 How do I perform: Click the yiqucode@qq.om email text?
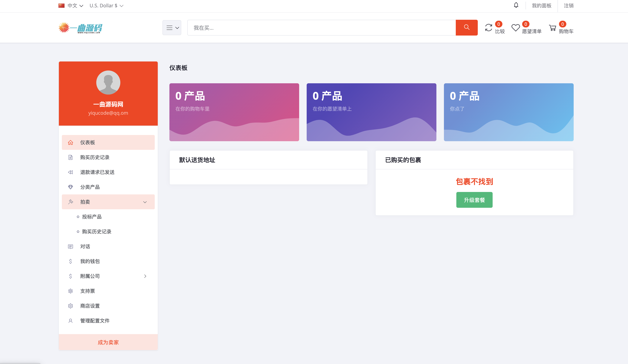[x=108, y=113]
